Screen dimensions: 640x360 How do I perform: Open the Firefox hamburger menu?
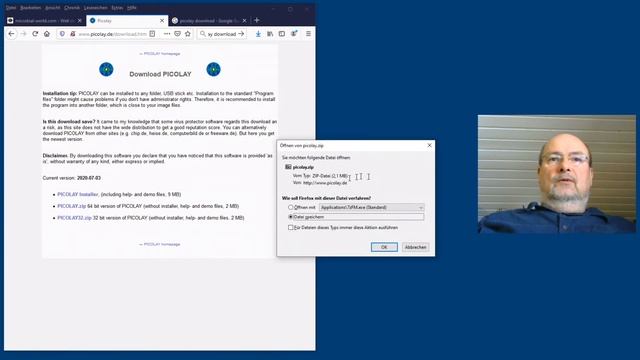point(308,34)
